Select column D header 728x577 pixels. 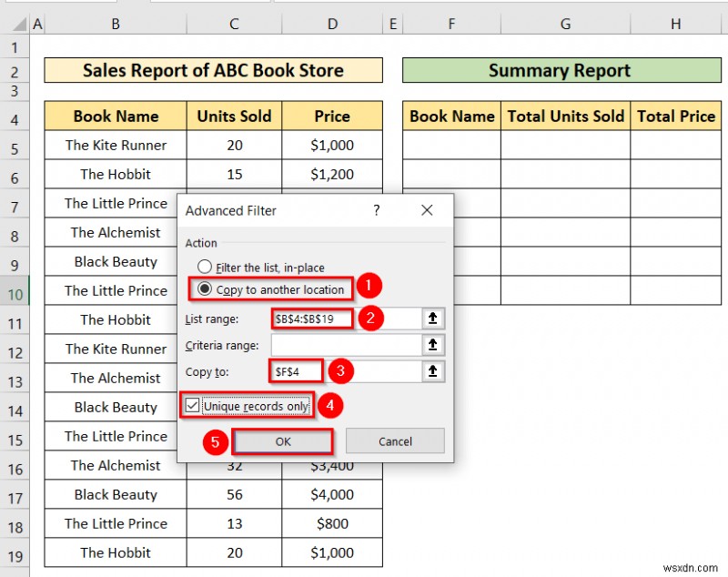click(332, 23)
